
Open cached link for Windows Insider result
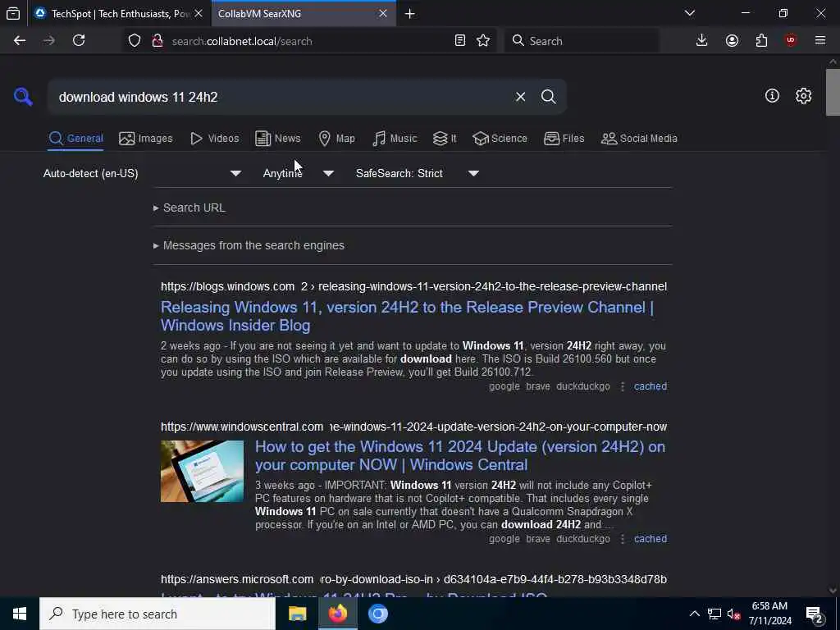coord(651,386)
